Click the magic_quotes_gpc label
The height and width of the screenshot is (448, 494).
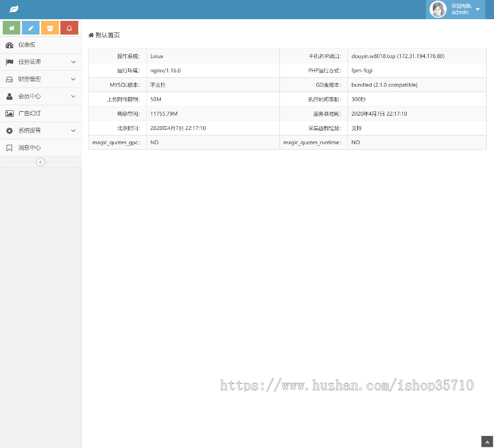tap(116, 143)
